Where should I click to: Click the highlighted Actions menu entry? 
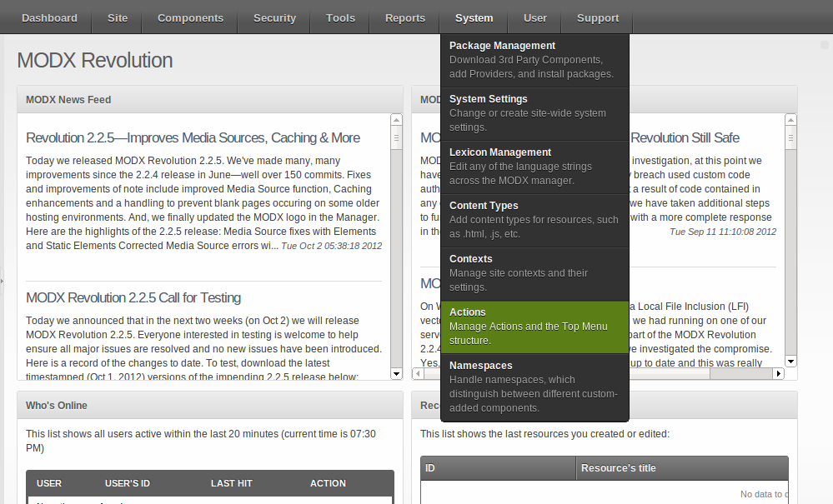coord(534,327)
